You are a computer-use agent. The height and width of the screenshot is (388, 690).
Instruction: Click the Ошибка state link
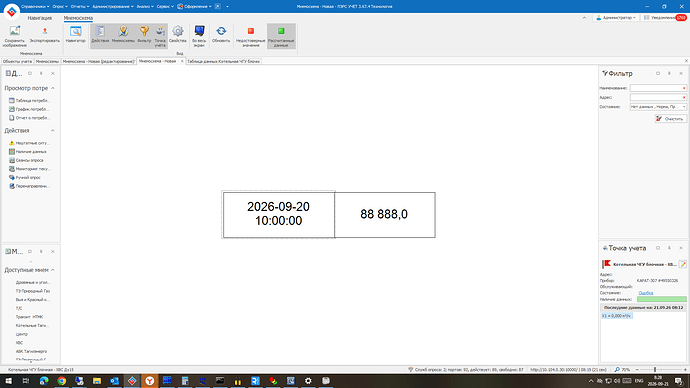click(646, 293)
